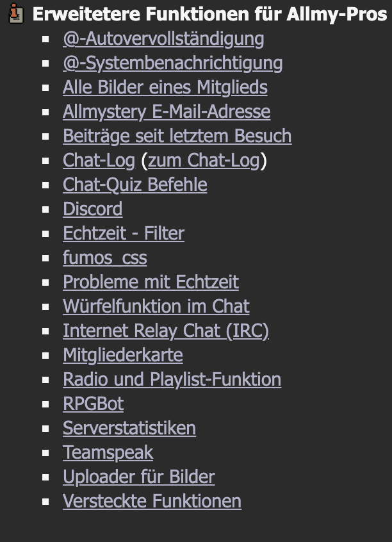Open Alle Bilder eines Mitglieds
The width and height of the screenshot is (392, 542).
(165, 87)
